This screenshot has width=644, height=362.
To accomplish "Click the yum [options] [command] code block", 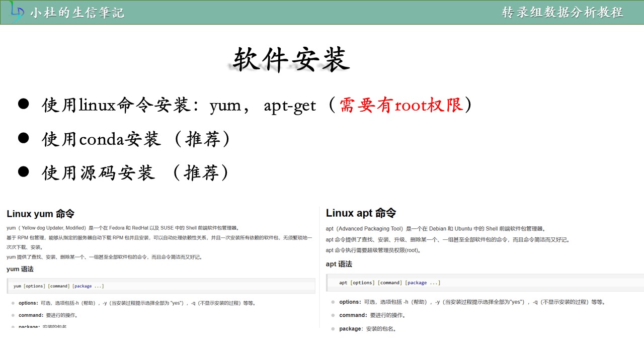I will 161,286.
